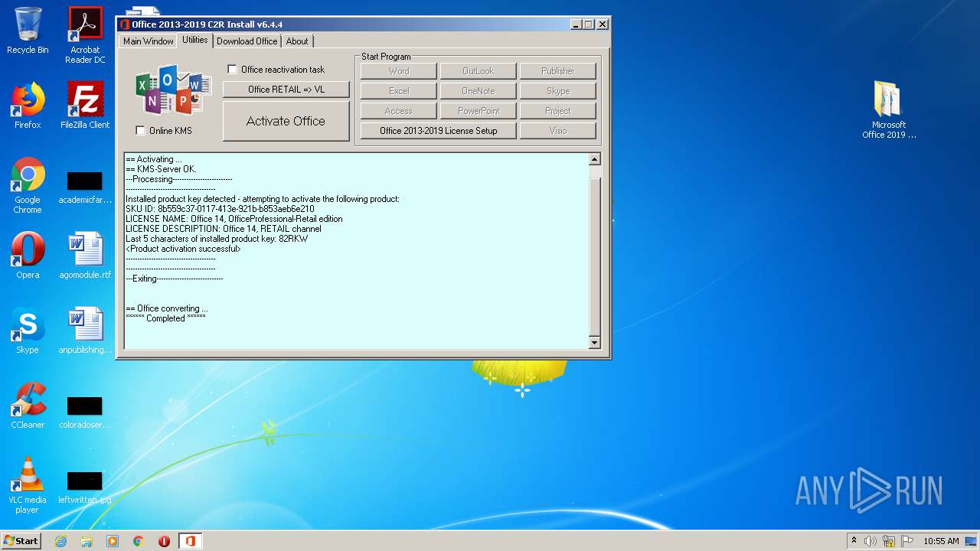The height and width of the screenshot is (551, 980).
Task: Close the Office C2R Install window
Action: 603,24
